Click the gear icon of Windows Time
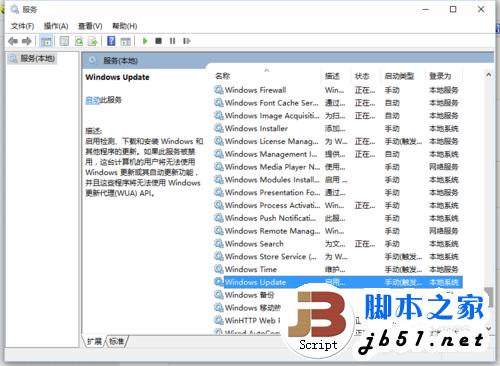The height and width of the screenshot is (366, 500). point(219,269)
